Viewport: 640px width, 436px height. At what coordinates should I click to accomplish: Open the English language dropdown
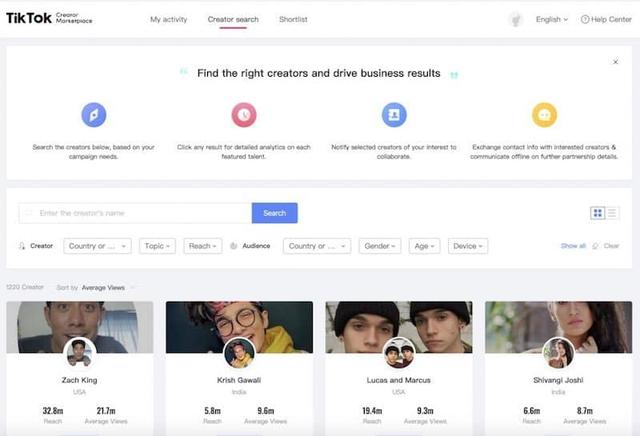point(551,19)
